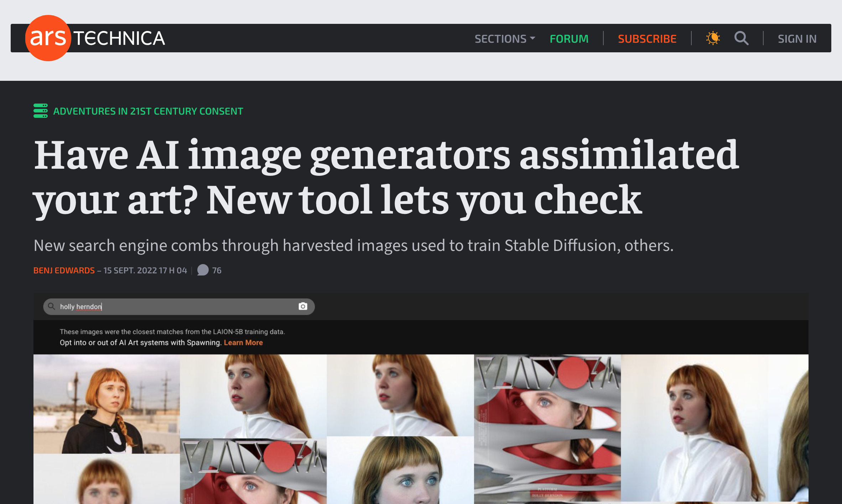This screenshot has width=842, height=504.
Task: Open the Forum link in navigation
Action: click(x=569, y=38)
